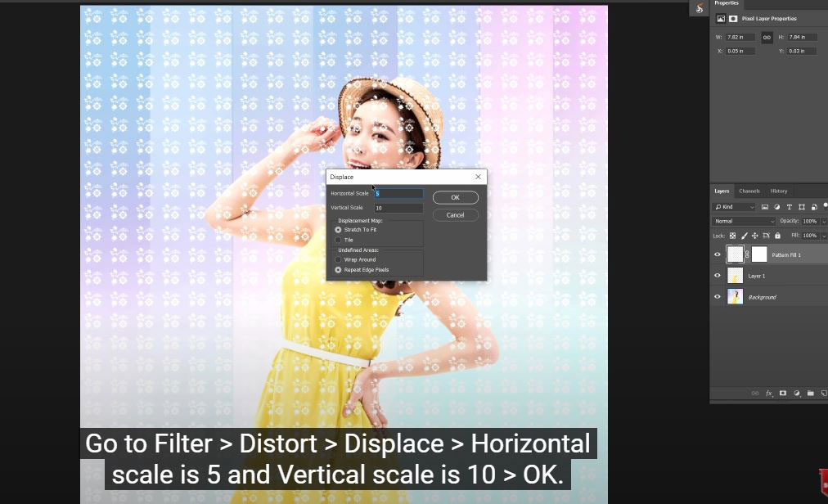
Task: Open the Normal blend mode dropdown
Action: click(x=744, y=221)
